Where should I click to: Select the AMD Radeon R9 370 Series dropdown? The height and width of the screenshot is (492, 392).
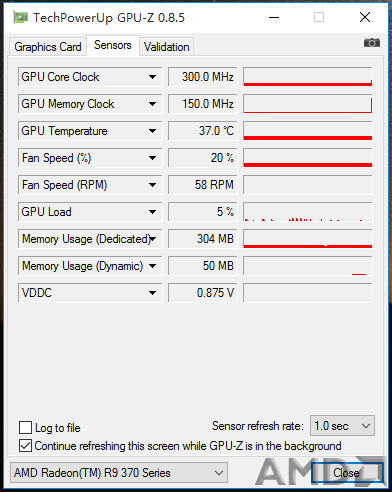[x=119, y=473]
